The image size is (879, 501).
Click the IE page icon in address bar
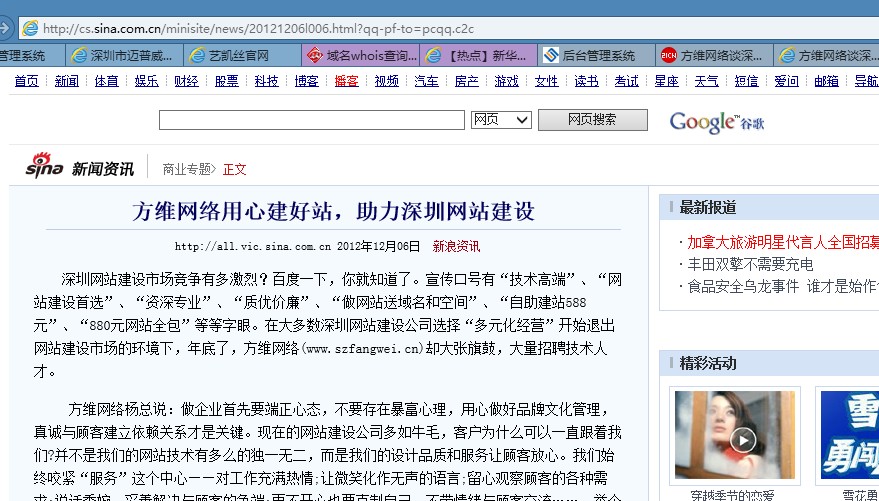click(31, 28)
